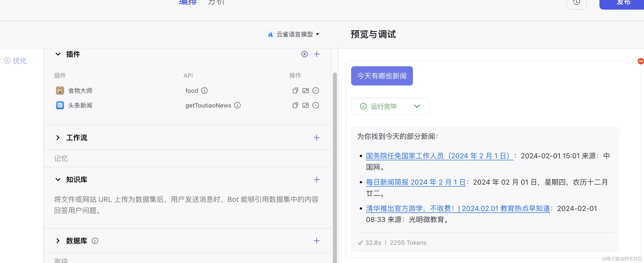Open the 每日新闻简报 news link
The height and width of the screenshot is (263, 644).
tap(415, 182)
